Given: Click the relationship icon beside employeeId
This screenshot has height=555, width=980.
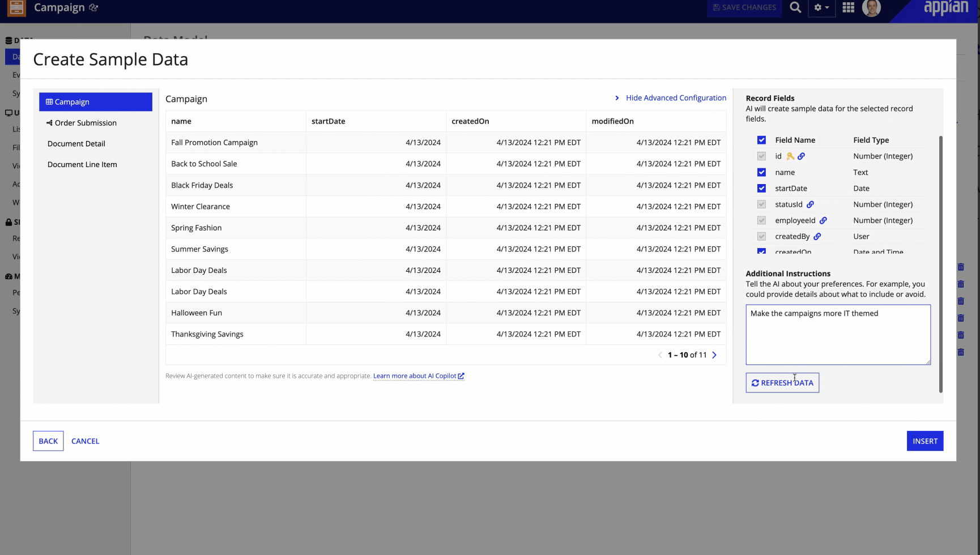Looking at the screenshot, I should coord(824,220).
